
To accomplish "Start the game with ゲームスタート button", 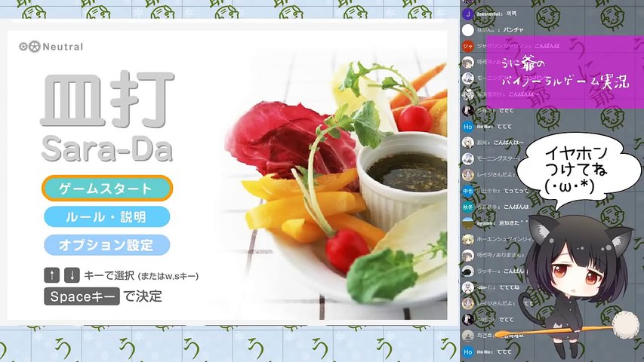I will (107, 189).
